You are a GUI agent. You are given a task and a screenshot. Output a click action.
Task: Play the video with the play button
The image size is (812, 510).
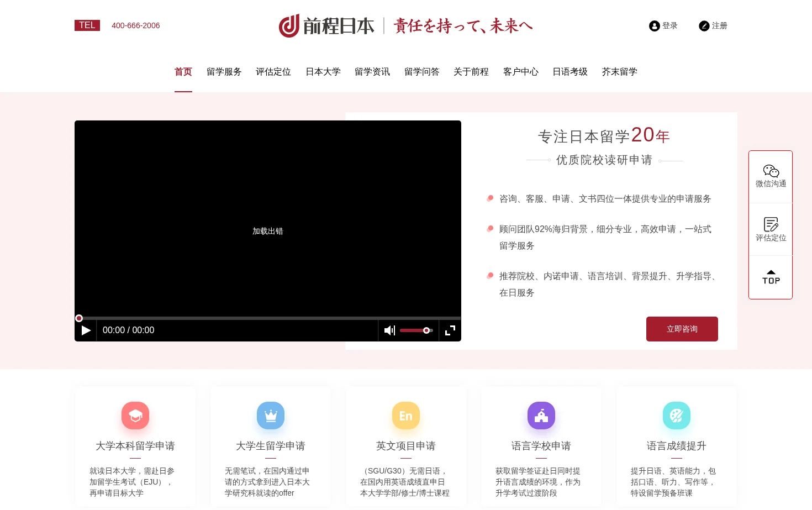tap(86, 330)
